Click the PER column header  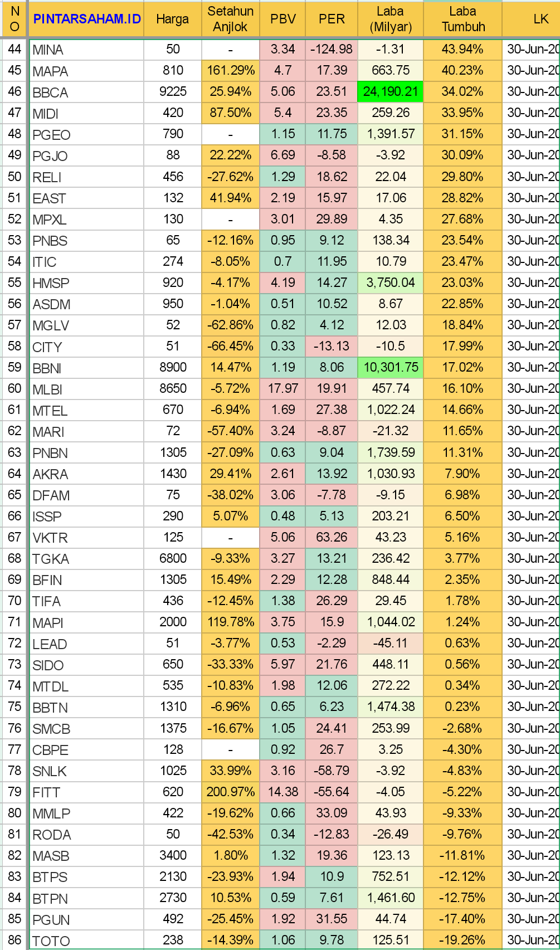332,19
